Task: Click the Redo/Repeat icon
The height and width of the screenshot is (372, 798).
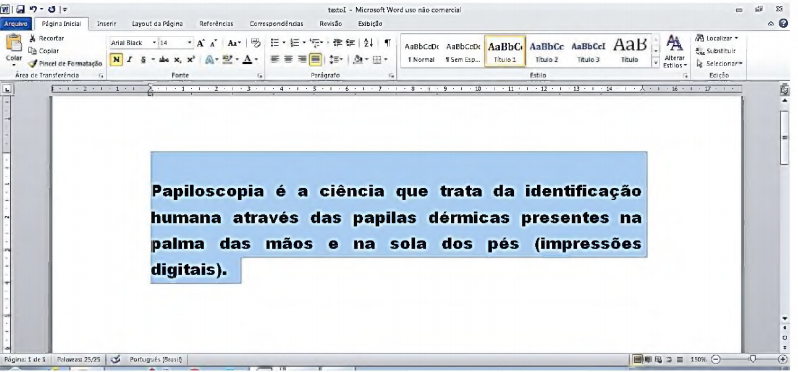Action: (51, 10)
